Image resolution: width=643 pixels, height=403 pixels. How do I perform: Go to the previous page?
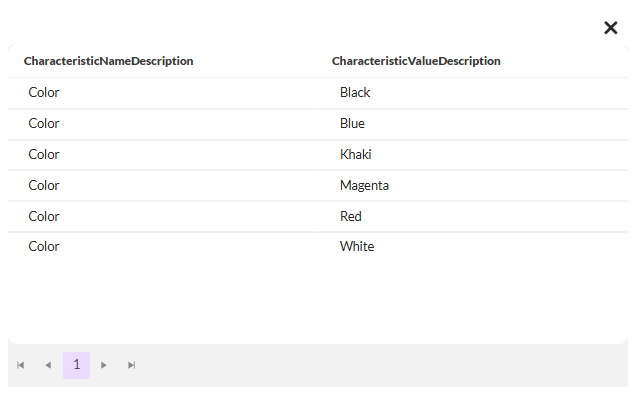47,365
